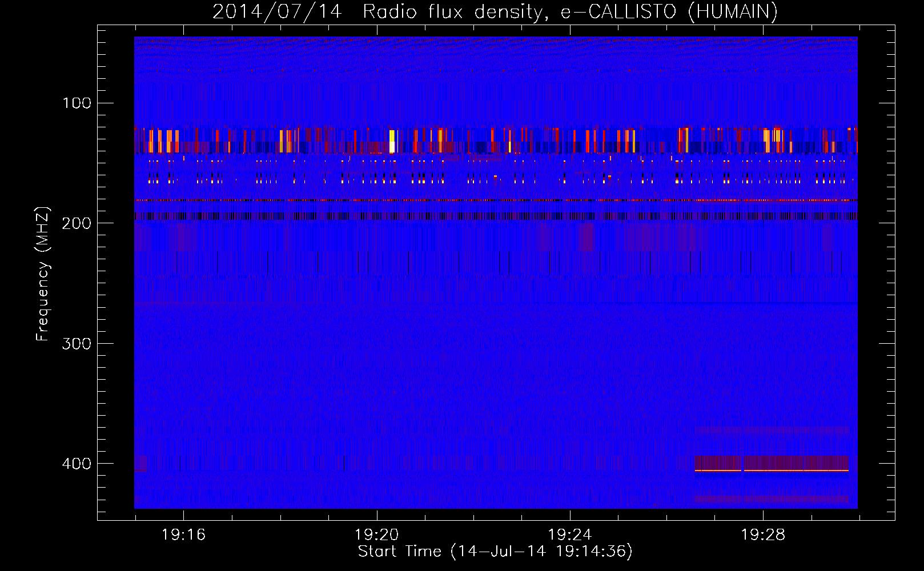The image size is (924, 571).
Task: Click the 400 MHz frequency tick label
Action: (77, 464)
